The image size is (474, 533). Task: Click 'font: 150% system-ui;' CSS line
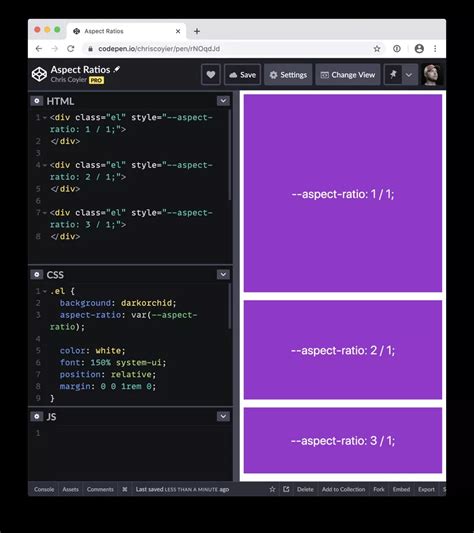pos(113,362)
